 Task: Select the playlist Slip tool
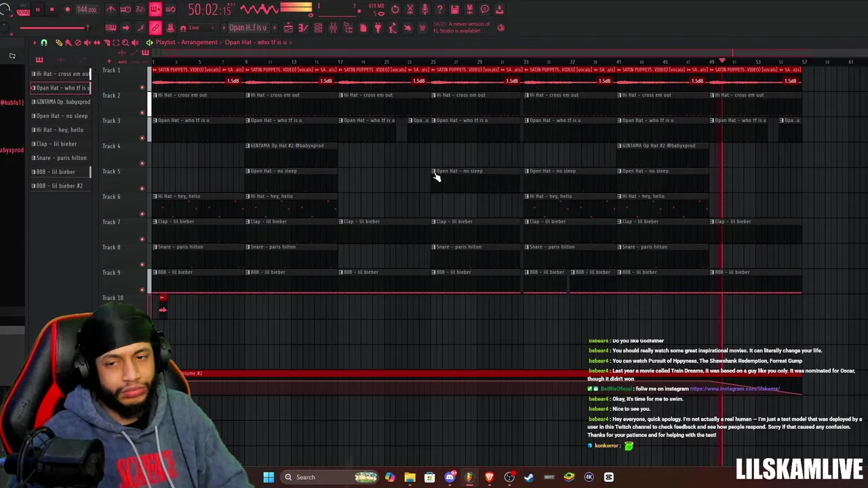[96, 43]
